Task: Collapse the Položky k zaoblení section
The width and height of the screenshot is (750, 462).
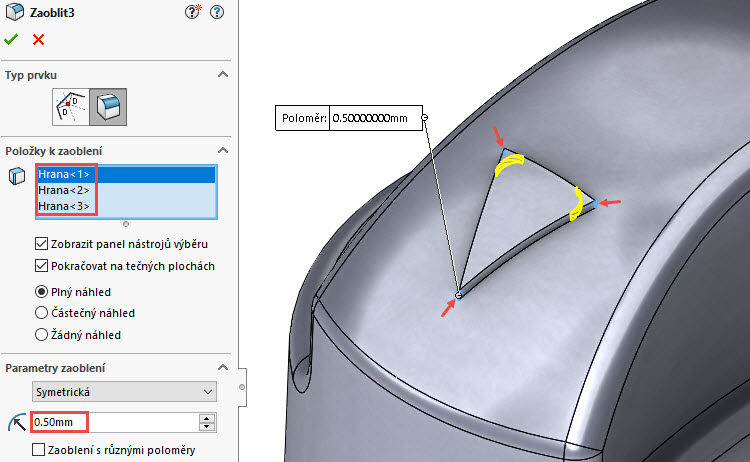Action: (x=223, y=151)
